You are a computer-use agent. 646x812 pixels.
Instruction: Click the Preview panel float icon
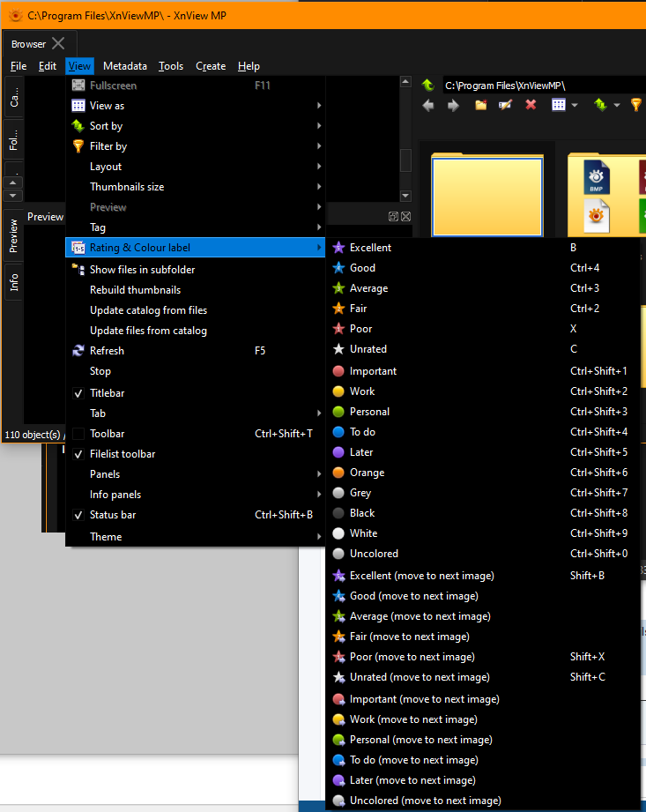[x=393, y=217]
